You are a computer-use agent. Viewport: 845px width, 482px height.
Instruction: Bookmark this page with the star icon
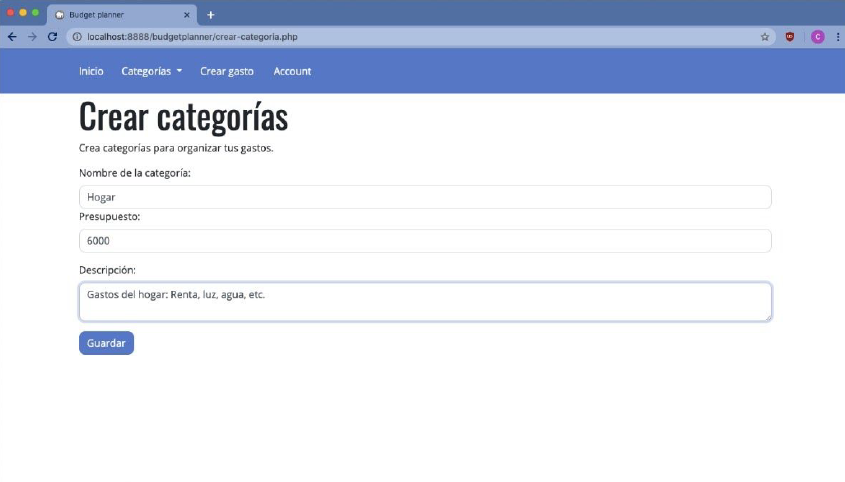tap(765, 37)
